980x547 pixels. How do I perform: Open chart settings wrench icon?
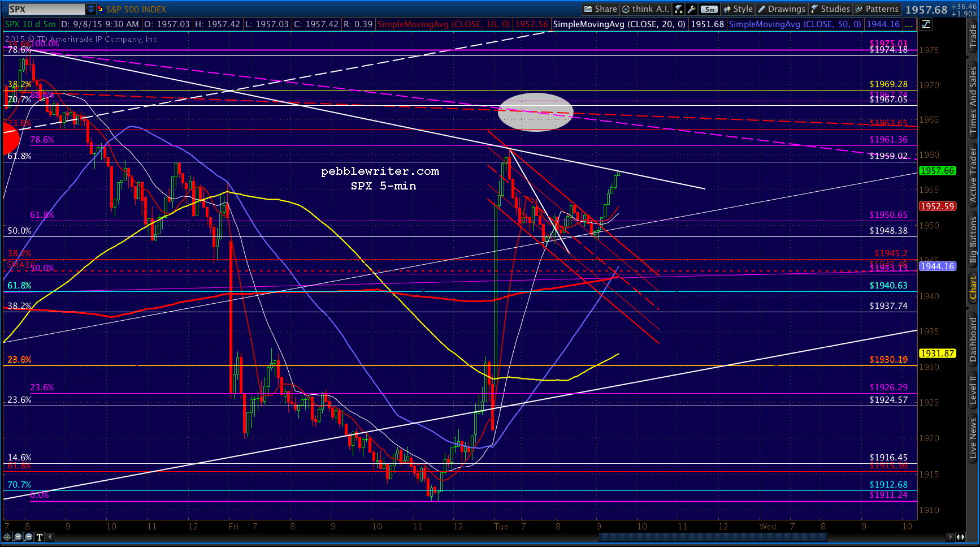click(x=692, y=9)
